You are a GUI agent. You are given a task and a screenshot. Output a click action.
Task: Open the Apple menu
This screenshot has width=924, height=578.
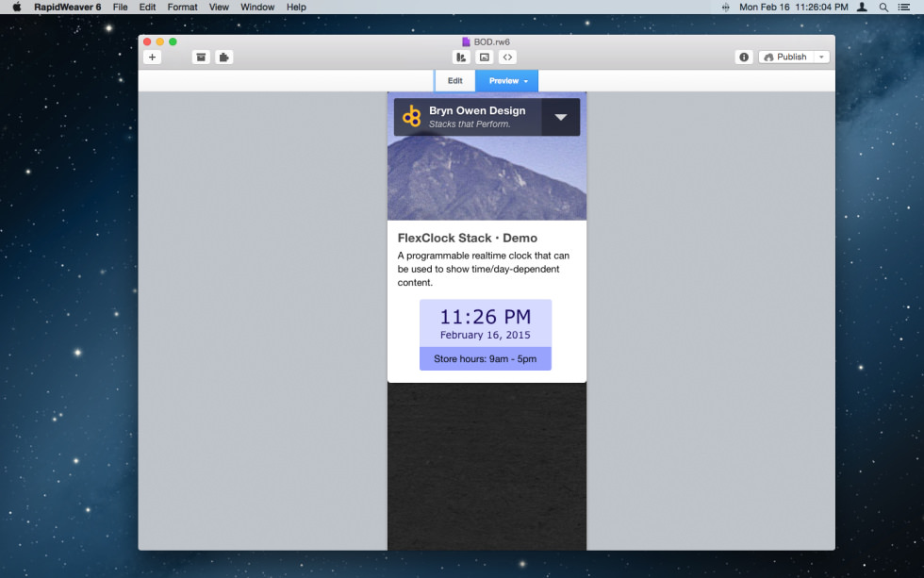tap(17, 7)
